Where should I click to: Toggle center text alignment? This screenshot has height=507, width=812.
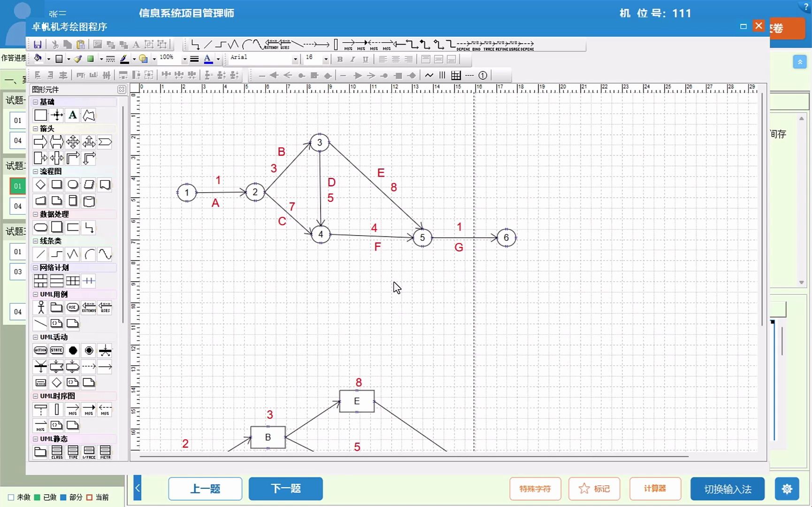396,59
